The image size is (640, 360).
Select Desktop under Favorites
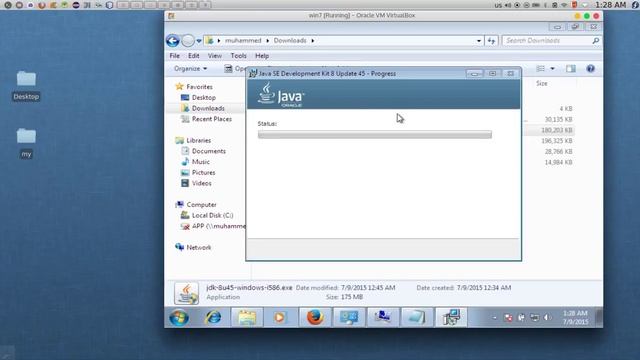tap(204, 98)
